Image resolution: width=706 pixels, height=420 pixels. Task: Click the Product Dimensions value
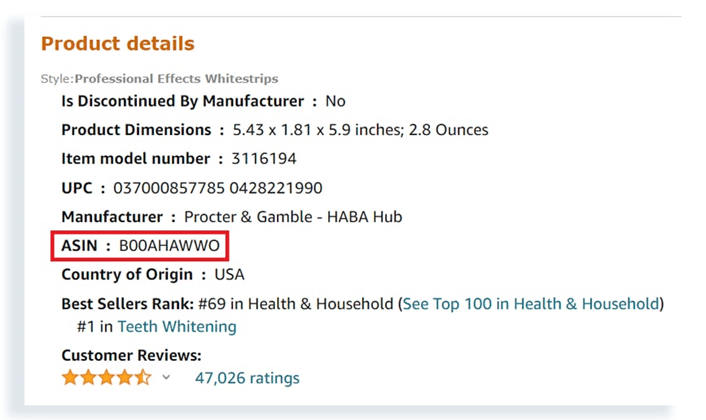[360, 130]
